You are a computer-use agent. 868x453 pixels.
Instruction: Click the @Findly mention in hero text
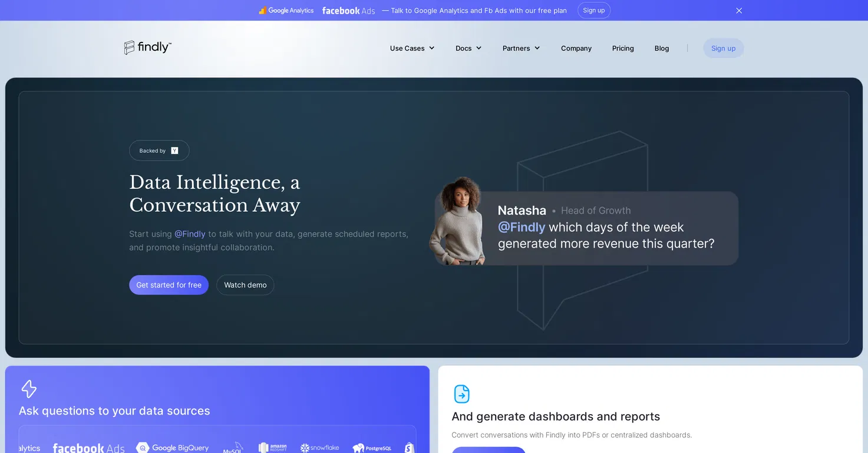tap(190, 234)
